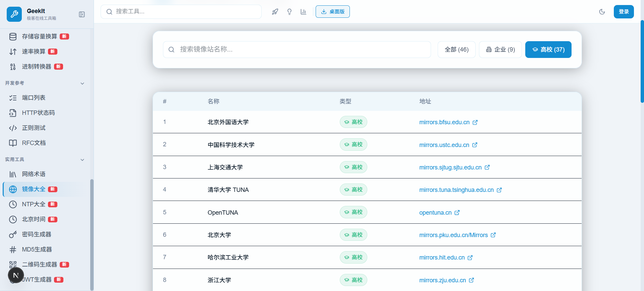This screenshot has width=644, height=291.
Task: Open mirrors.tuna.tsinghua.edu.cn link
Action: coord(461,190)
